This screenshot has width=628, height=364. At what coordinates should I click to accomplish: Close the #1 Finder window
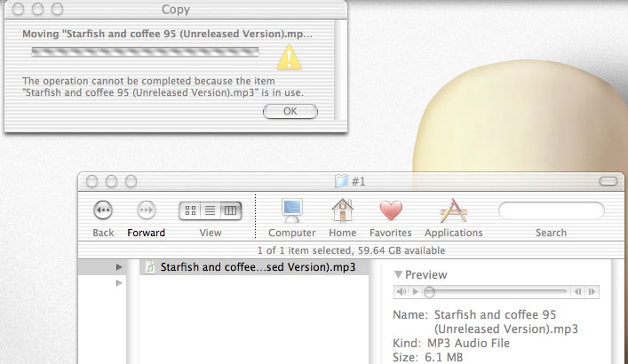coord(91,181)
